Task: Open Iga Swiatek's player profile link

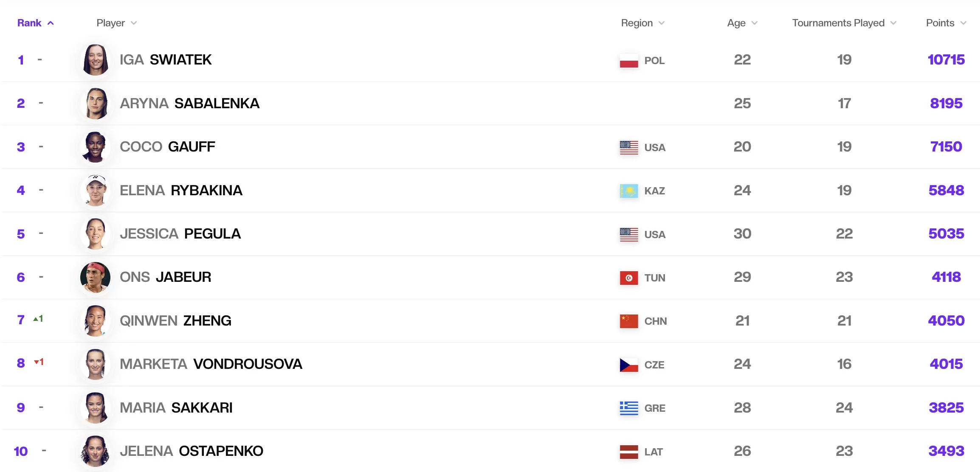Action: click(x=165, y=60)
